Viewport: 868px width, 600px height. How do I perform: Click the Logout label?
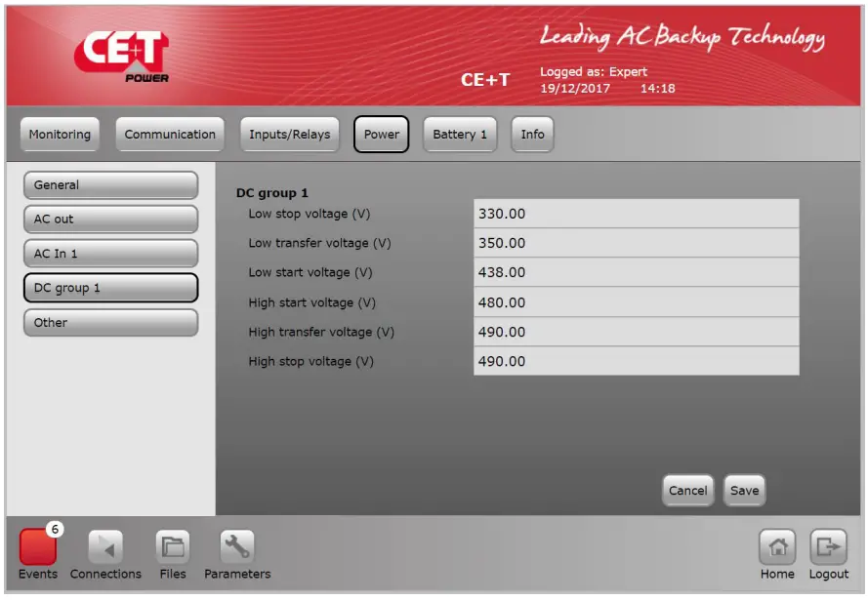pyautogui.click(x=828, y=575)
